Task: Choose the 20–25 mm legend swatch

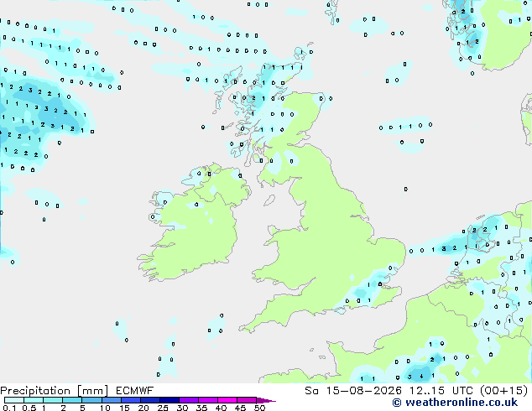Action: (x=149, y=400)
